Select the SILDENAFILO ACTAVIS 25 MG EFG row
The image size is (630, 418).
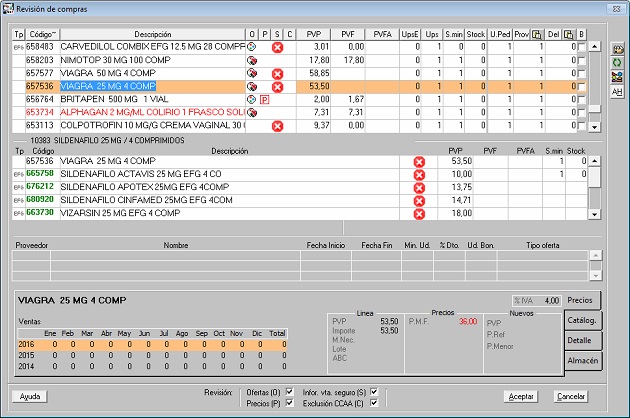tap(299, 174)
